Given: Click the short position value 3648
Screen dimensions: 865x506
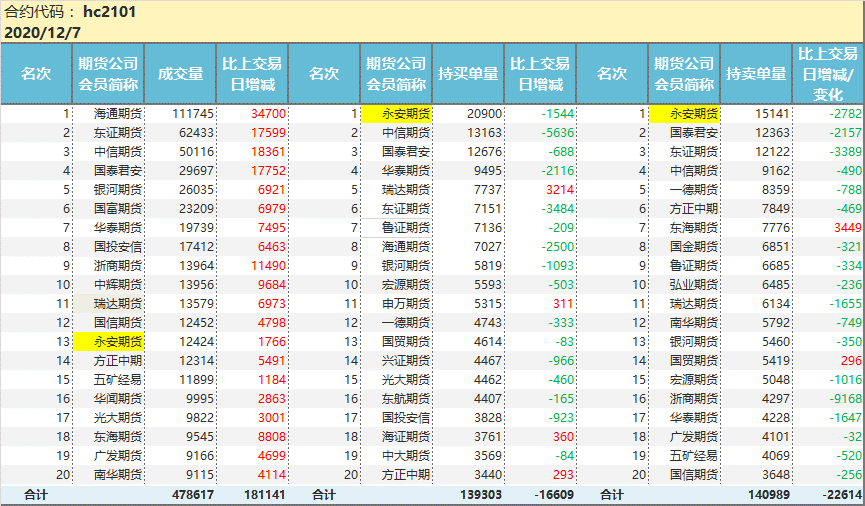Looking at the screenshot, I should coord(776,475).
